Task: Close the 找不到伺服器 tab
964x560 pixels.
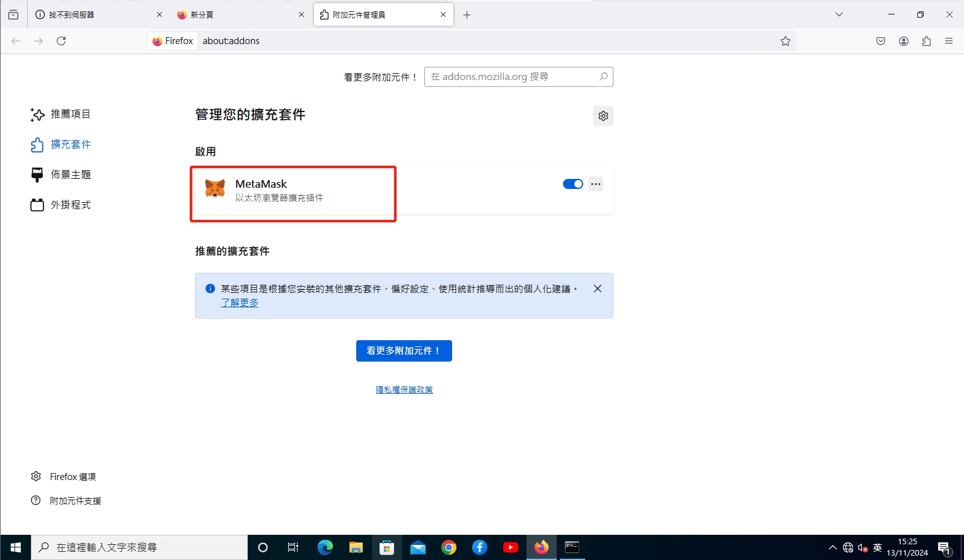Action: [160, 14]
